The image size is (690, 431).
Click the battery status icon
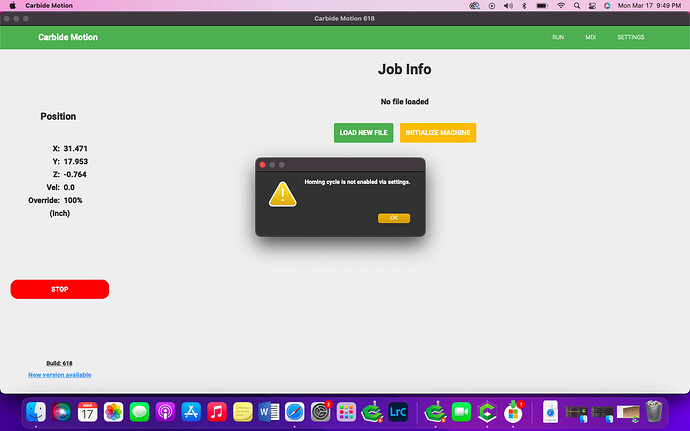[542, 6]
